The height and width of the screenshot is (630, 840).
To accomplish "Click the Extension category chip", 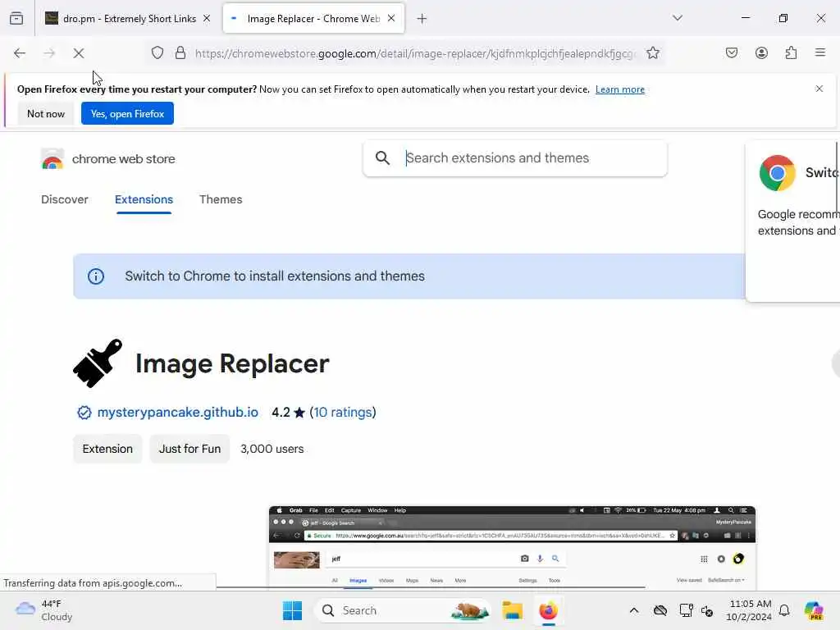I will tap(107, 449).
